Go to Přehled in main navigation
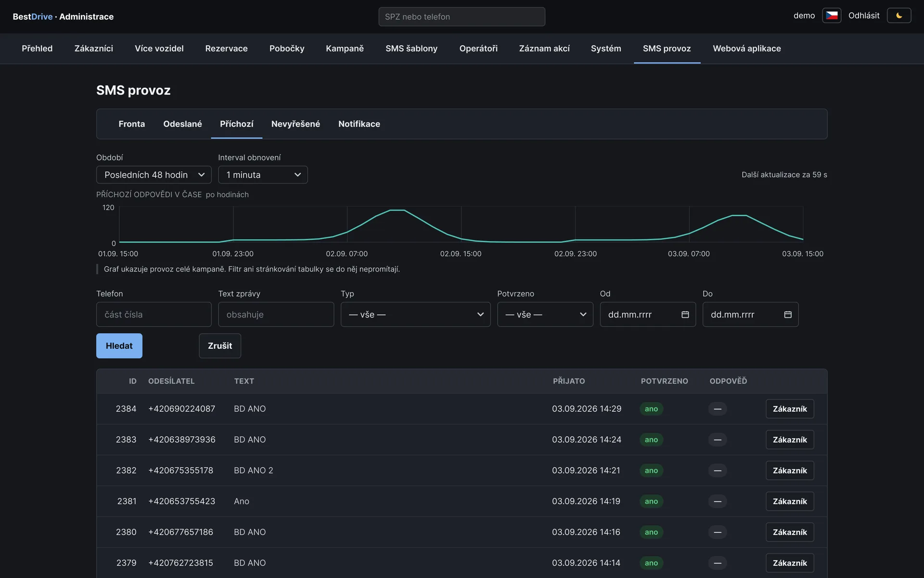The height and width of the screenshot is (578, 924). [x=37, y=49]
